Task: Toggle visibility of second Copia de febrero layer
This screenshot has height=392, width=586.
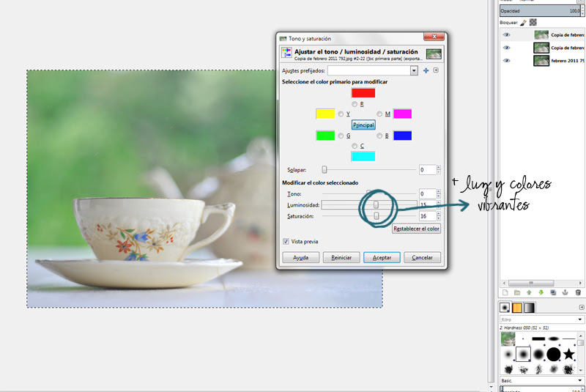Action: pyautogui.click(x=506, y=48)
